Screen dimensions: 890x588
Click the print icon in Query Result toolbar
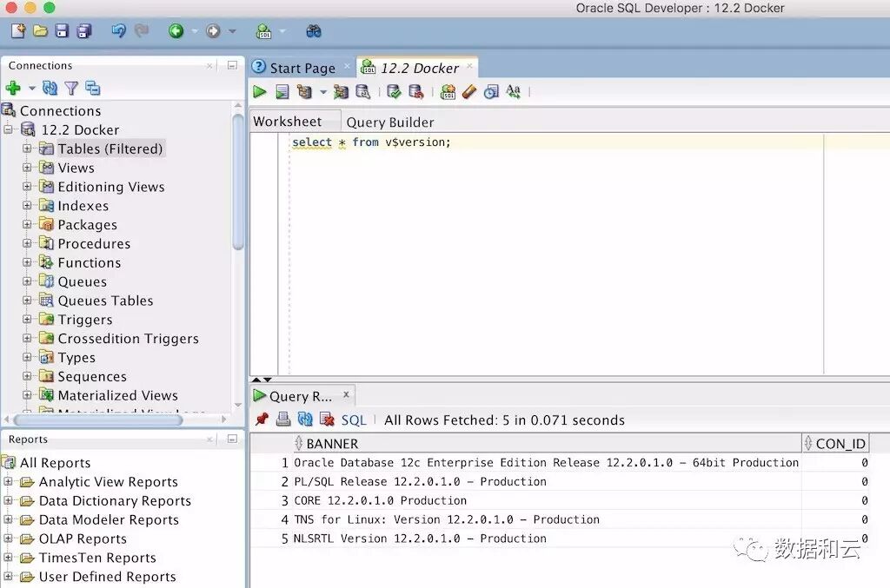pyautogui.click(x=283, y=420)
